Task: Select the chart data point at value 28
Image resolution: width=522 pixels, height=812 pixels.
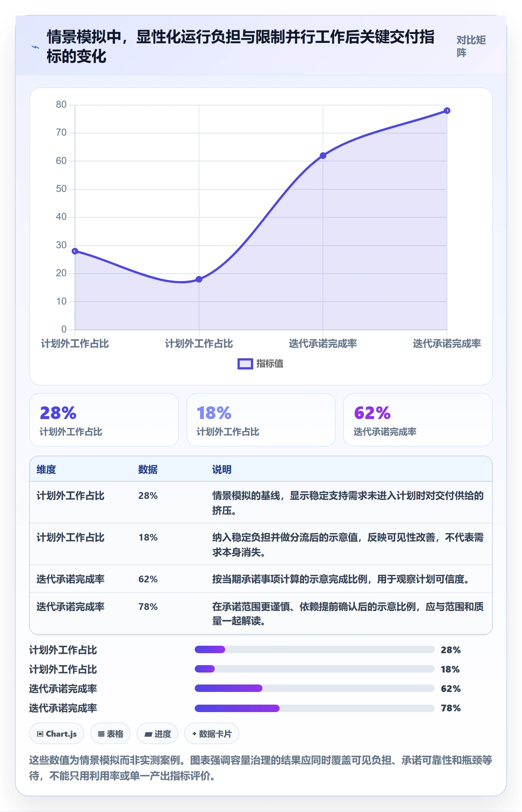Action: point(75,251)
